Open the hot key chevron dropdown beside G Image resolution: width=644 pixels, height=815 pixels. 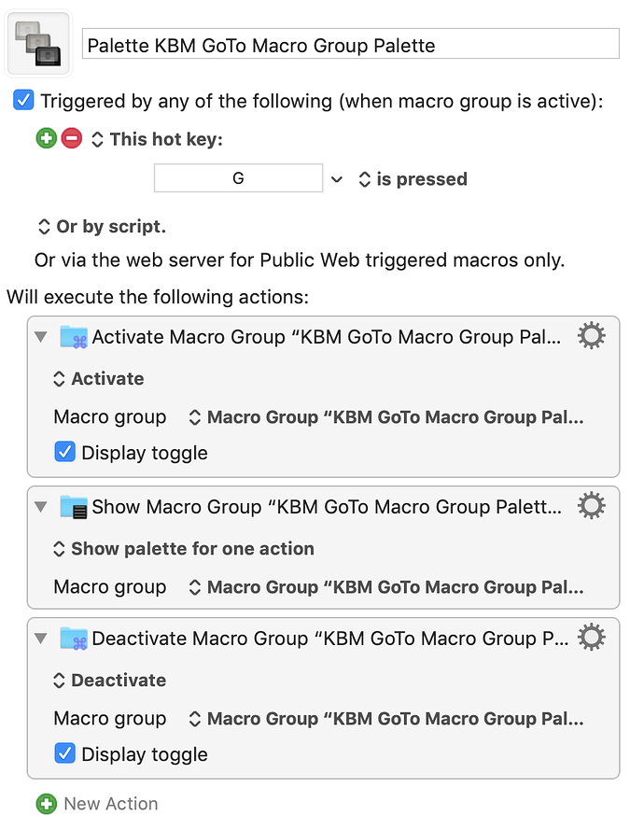[x=337, y=179]
